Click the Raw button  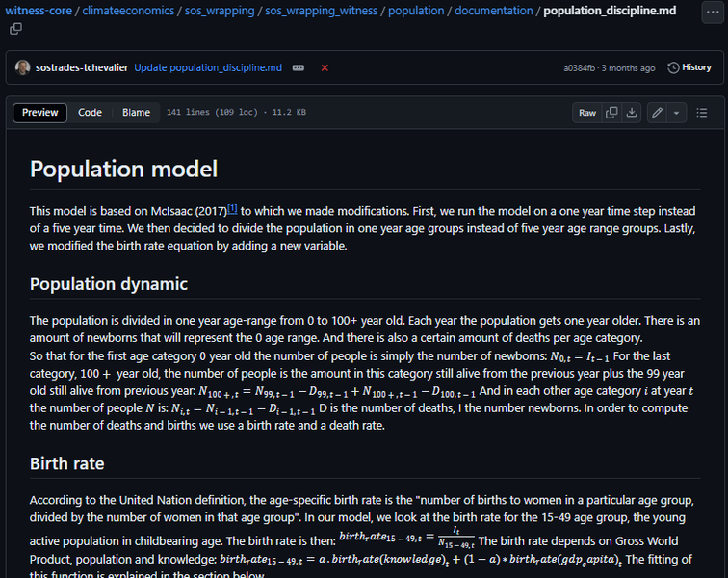586,113
